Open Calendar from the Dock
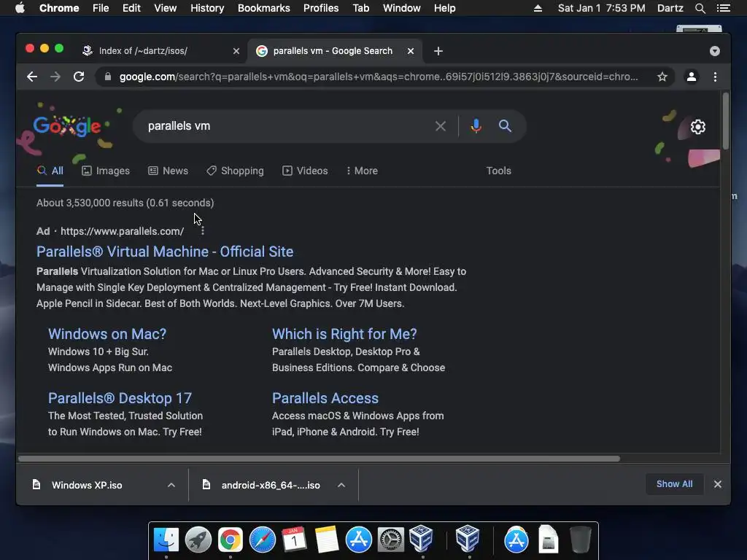The image size is (747, 560). [x=295, y=540]
